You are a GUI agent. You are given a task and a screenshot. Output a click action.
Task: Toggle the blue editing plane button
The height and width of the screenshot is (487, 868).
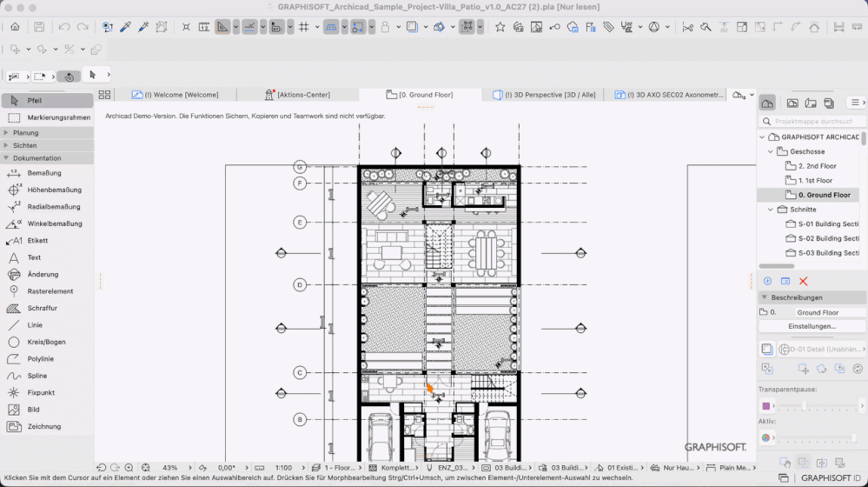point(331,27)
